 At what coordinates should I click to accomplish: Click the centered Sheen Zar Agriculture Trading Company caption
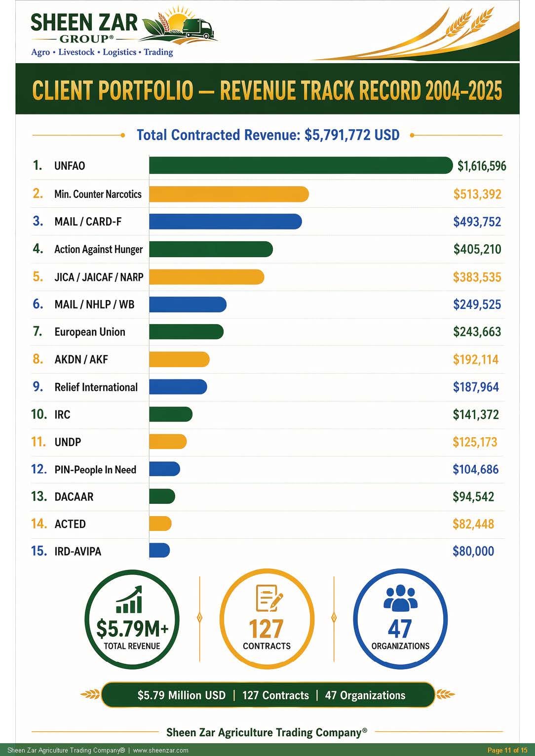[267, 732]
